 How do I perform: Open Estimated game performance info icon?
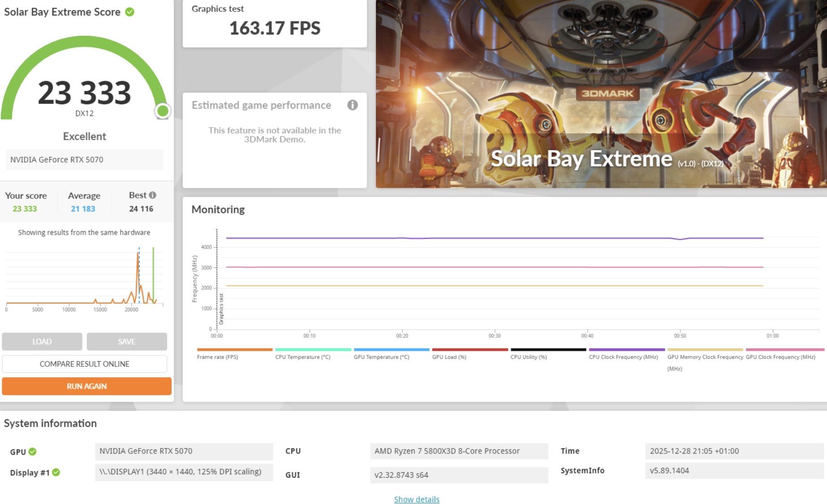point(353,105)
